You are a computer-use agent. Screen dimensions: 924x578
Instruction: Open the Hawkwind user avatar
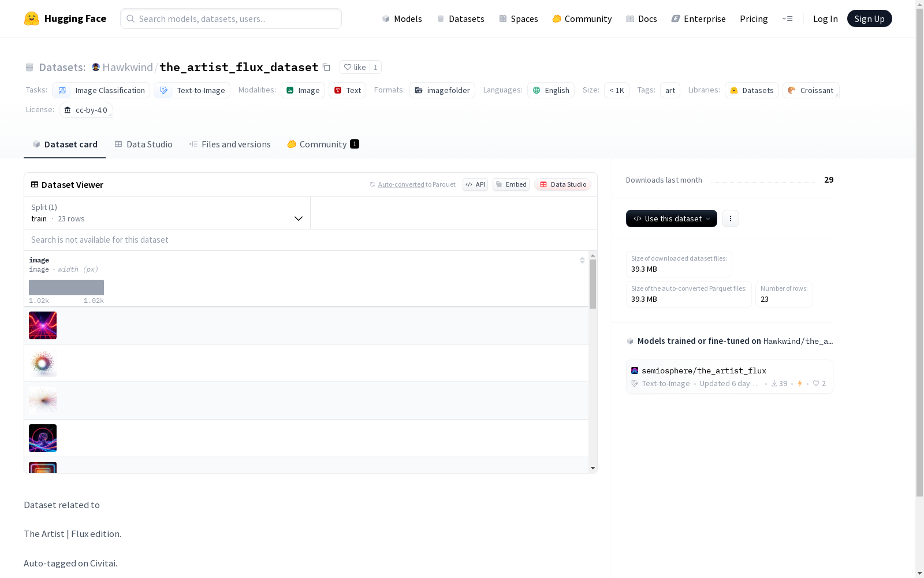[96, 67]
